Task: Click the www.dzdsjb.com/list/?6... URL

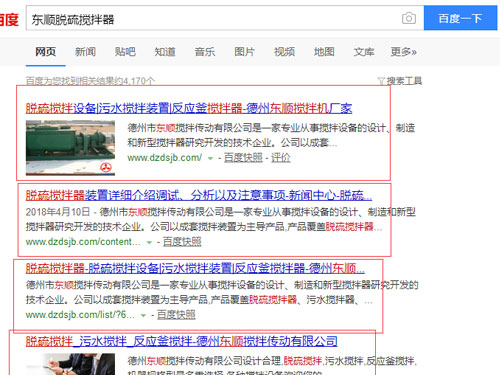Action: pyautogui.click(x=80, y=314)
